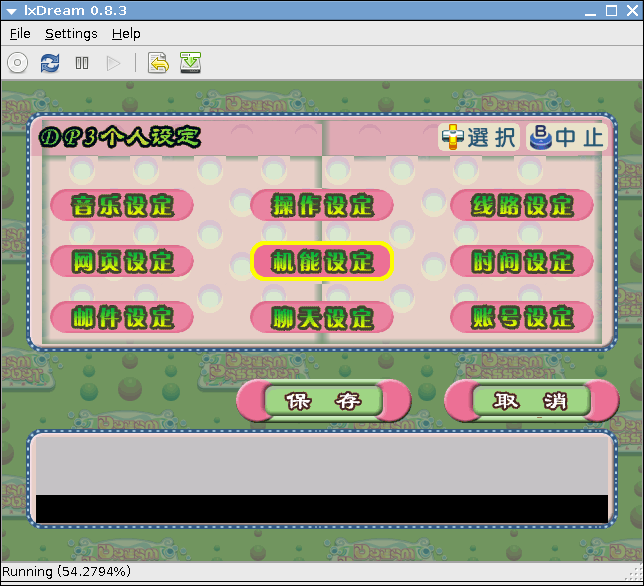Click the DP3个人设定 title text
Screen dimensions: 644x586
120,137
